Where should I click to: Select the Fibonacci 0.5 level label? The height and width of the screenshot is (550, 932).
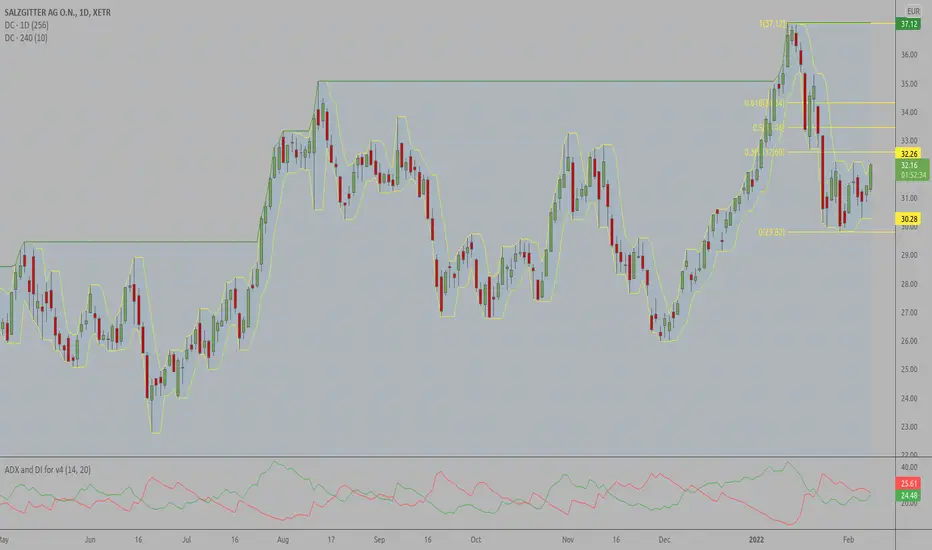[769, 127]
